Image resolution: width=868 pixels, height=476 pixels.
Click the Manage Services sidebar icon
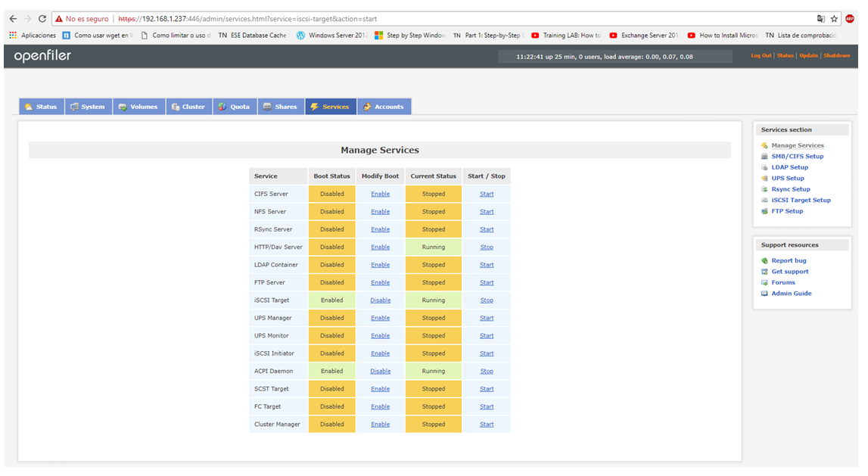(x=764, y=145)
